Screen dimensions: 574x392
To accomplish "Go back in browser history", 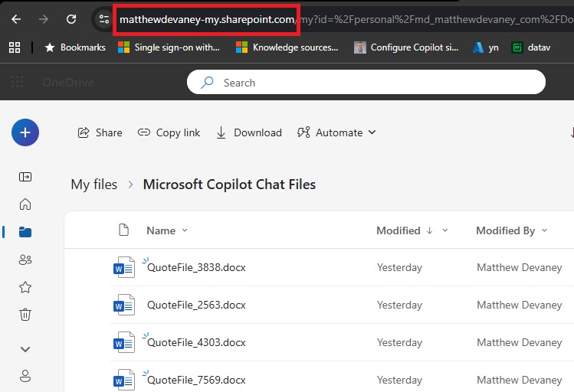I will pos(16,19).
